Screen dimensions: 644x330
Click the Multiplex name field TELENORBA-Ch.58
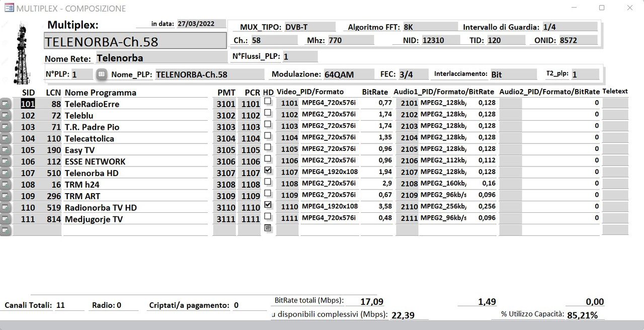click(135, 41)
